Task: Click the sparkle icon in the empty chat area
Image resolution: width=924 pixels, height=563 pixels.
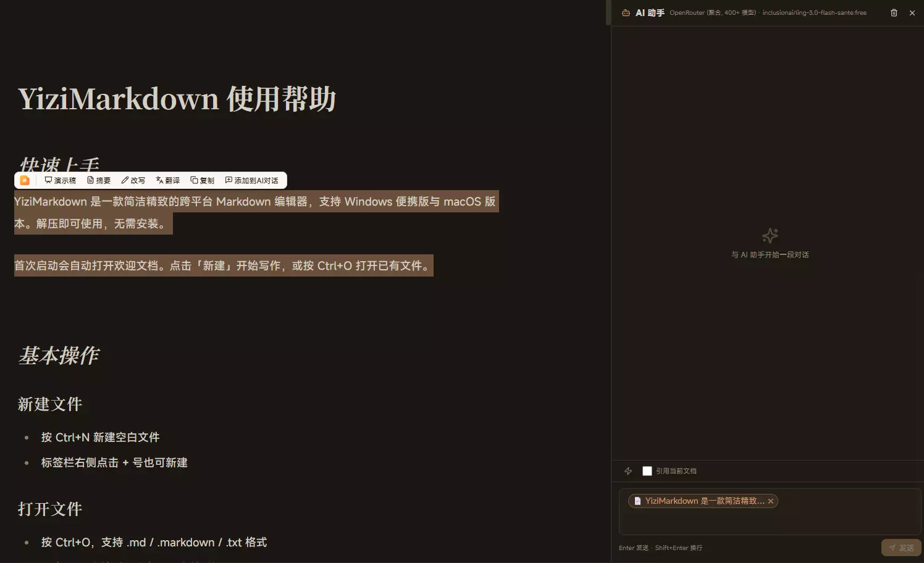Action: click(x=770, y=235)
